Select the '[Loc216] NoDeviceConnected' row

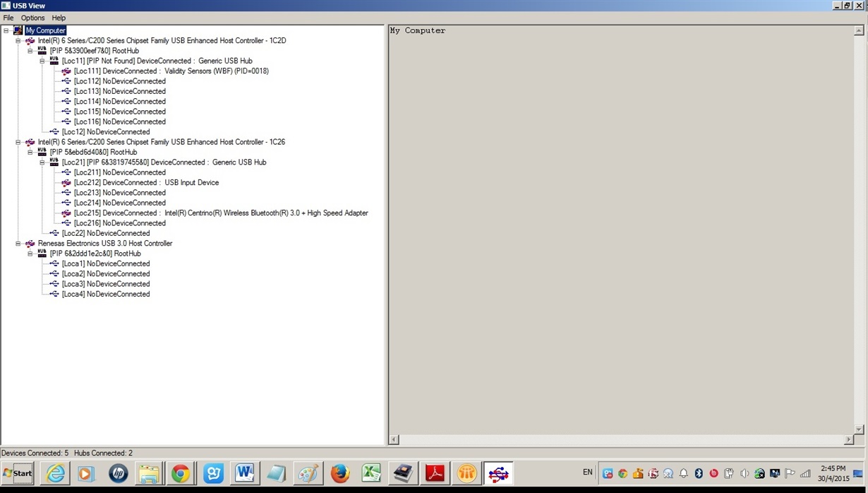[x=120, y=223]
